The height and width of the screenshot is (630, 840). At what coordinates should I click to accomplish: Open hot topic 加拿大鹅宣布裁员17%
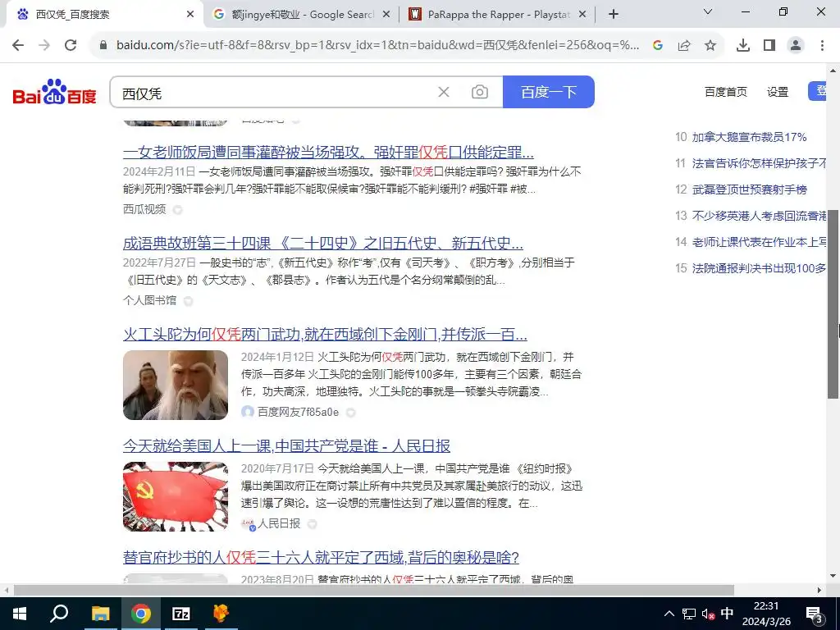749,137
